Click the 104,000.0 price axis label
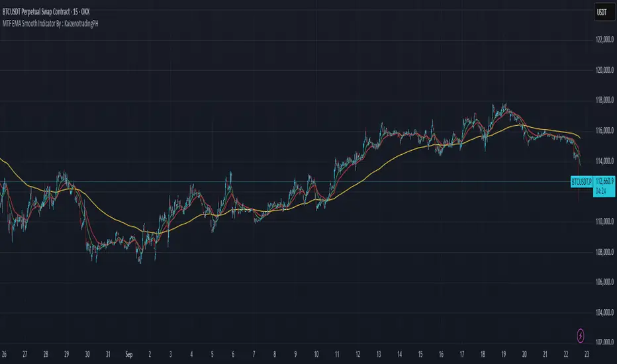The width and height of the screenshot is (617, 364). [x=604, y=312]
